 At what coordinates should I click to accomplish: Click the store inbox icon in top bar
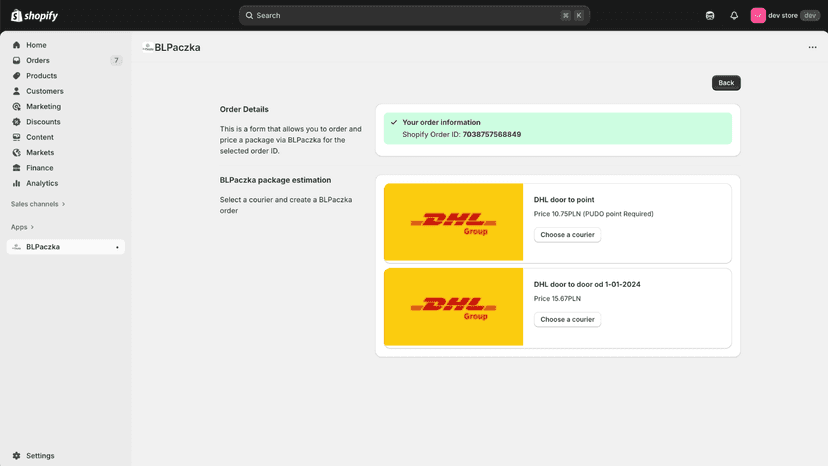coord(710,15)
